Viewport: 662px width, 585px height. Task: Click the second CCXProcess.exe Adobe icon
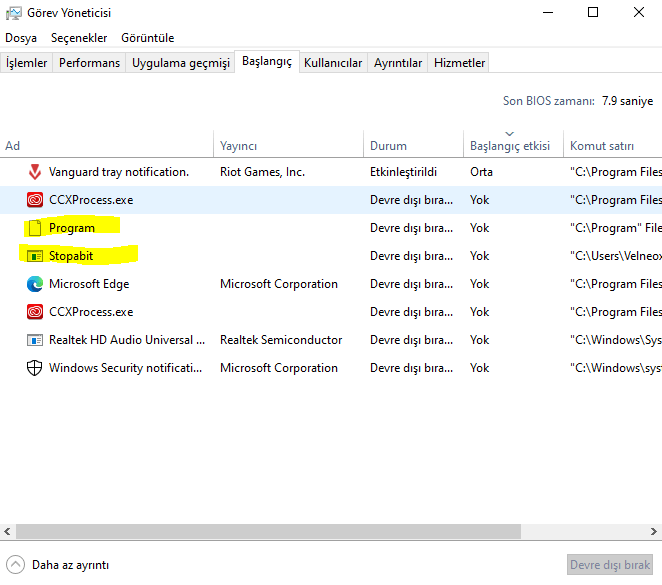pyautogui.click(x=35, y=312)
